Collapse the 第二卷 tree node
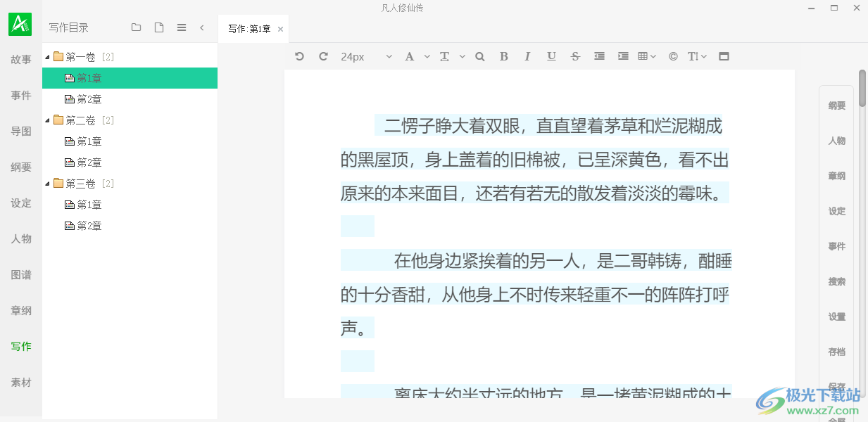 pyautogui.click(x=47, y=121)
